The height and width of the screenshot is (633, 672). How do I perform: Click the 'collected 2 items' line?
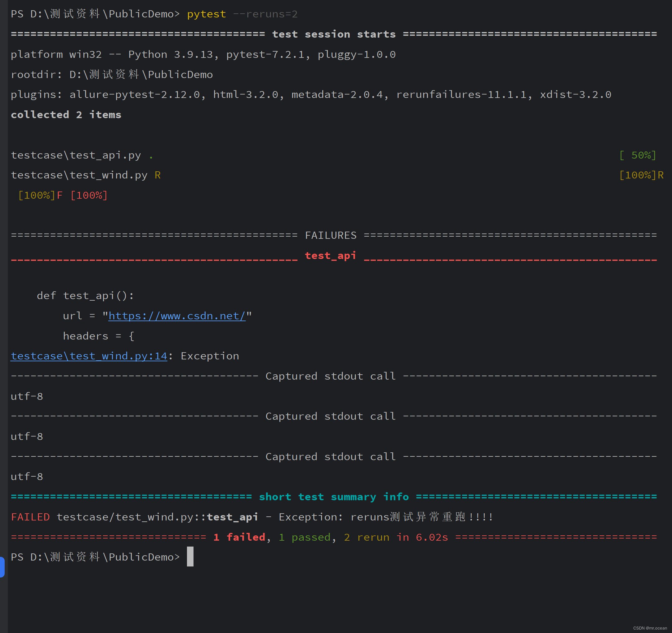(66, 115)
